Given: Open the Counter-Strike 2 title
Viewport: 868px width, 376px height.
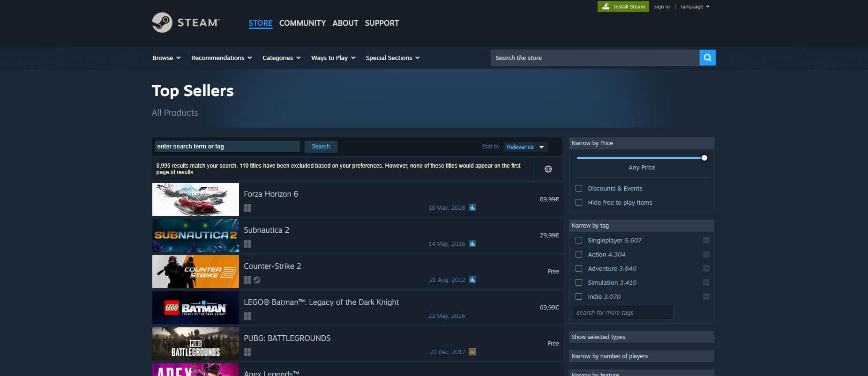Looking at the screenshot, I should [x=272, y=266].
